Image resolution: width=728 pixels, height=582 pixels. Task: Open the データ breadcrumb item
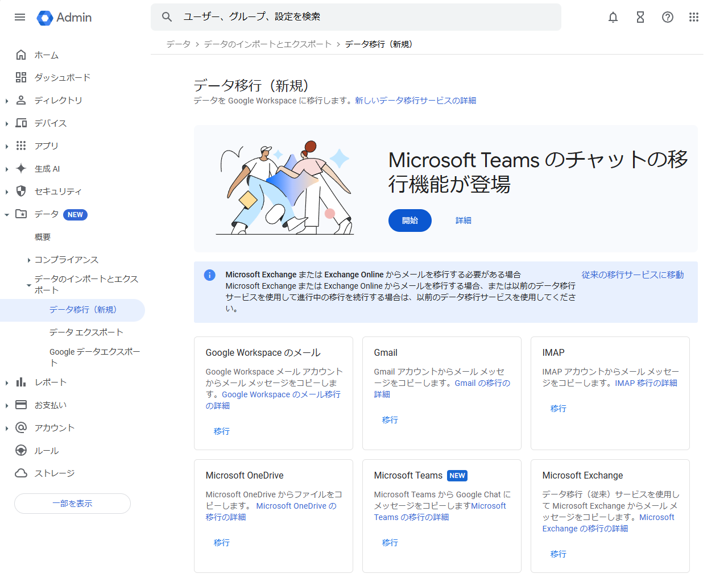[179, 44]
